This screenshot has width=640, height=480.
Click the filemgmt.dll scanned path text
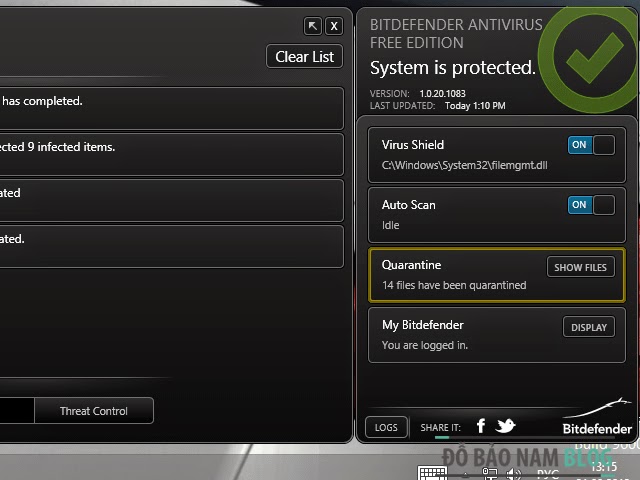pos(464,165)
